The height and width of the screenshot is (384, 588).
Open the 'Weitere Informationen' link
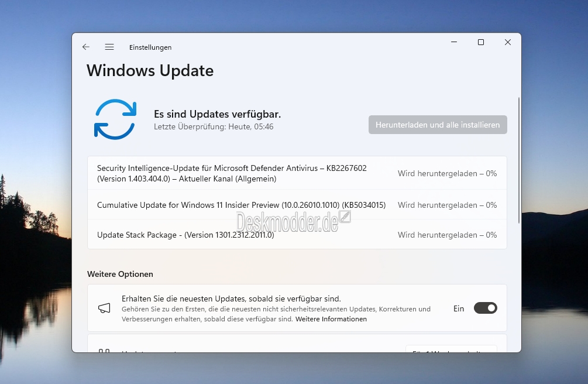click(331, 319)
